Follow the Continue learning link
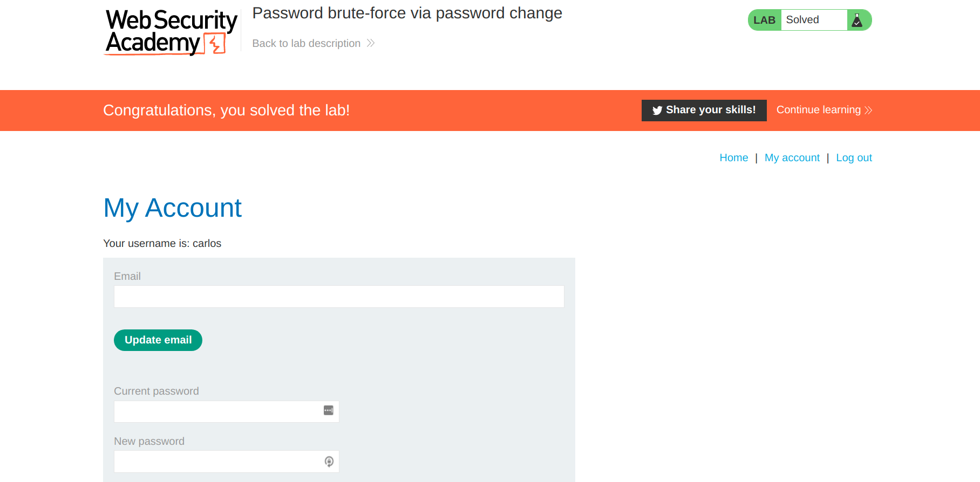Image resolution: width=980 pixels, height=482 pixels. click(x=818, y=110)
